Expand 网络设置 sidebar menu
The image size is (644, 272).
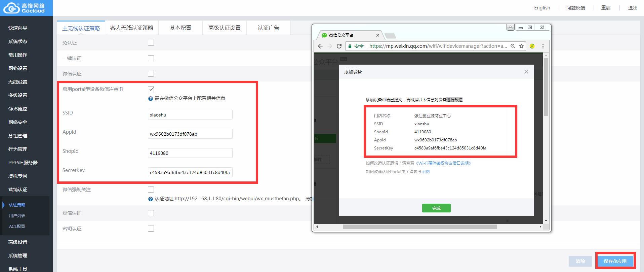[18, 68]
